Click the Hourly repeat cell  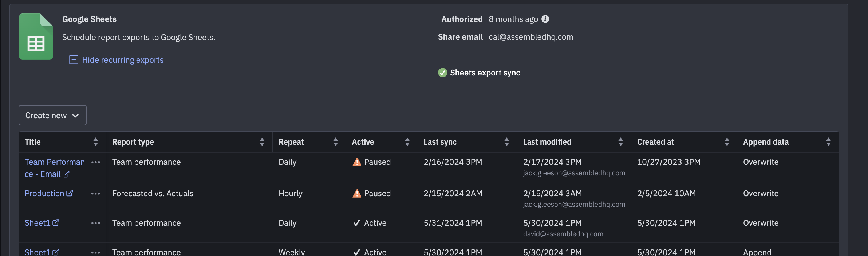291,193
